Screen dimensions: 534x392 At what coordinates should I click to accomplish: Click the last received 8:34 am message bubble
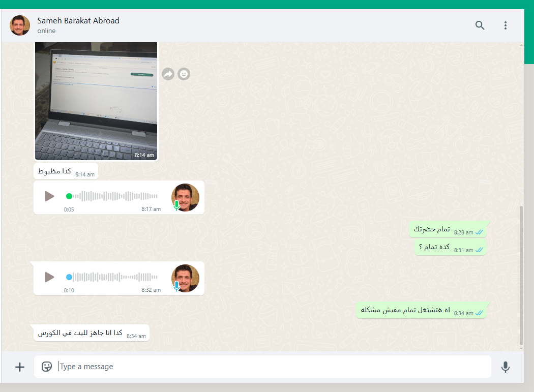coord(91,333)
